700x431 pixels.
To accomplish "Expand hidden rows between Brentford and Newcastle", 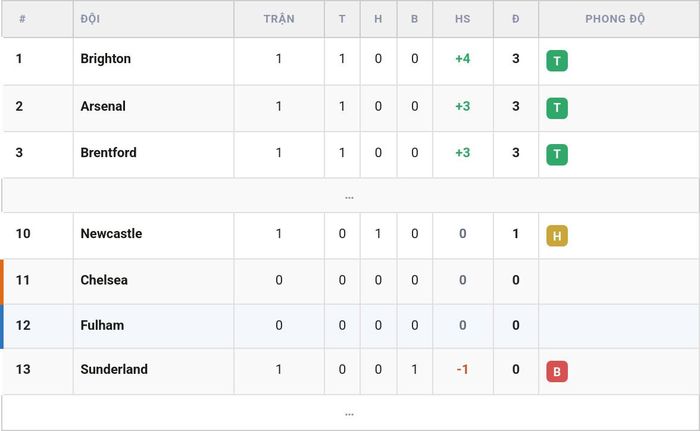I will [x=350, y=196].
